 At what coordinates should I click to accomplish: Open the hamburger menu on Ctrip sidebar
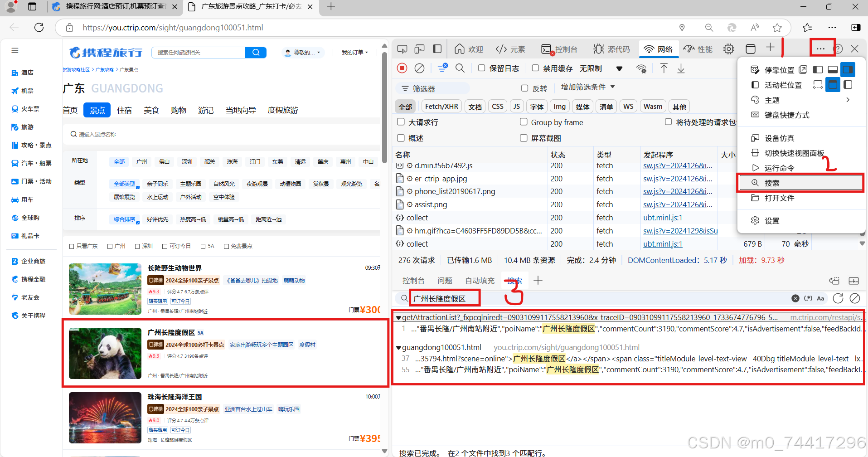click(x=15, y=50)
